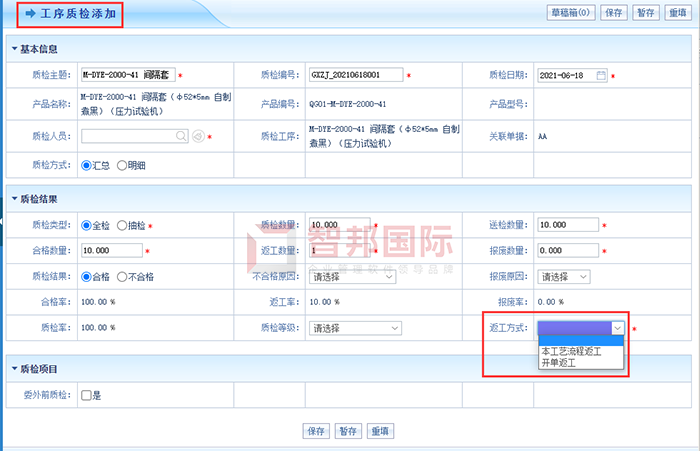Click bottom 暂存 button
The height and width of the screenshot is (451, 700).
(348, 431)
